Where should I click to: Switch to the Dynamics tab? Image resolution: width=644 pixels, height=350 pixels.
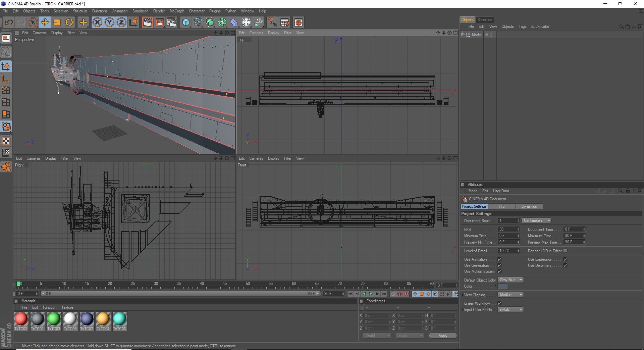pyautogui.click(x=529, y=206)
